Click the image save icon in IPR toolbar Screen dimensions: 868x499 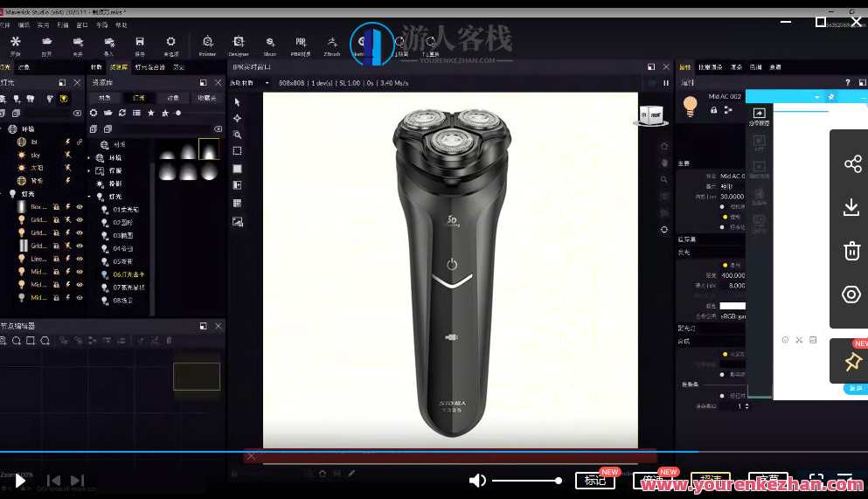[x=238, y=222]
